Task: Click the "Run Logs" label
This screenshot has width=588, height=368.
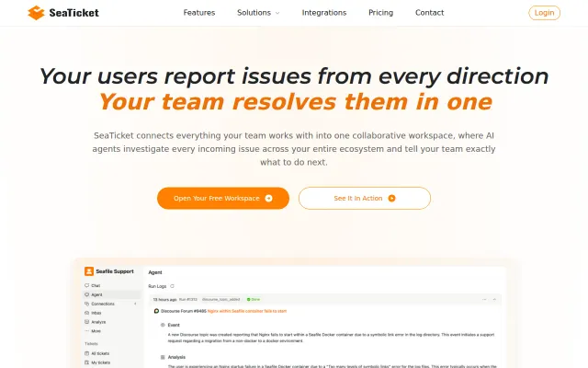Action: point(157,286)
